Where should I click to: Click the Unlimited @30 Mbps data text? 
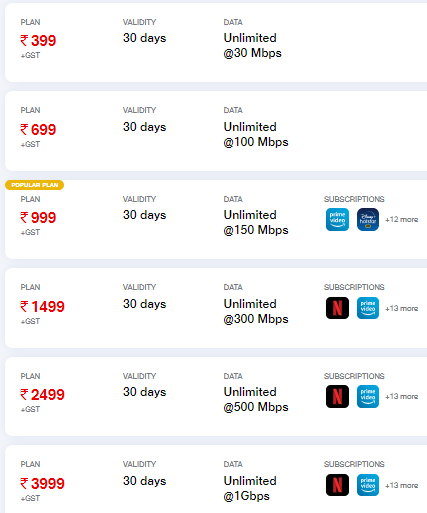pyautogui.click(x=252, y=45)
